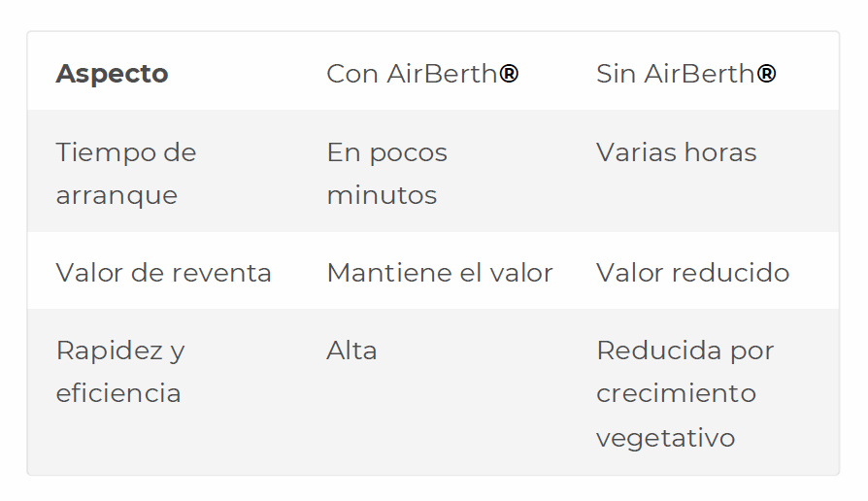This screenshot has width=868, height=501.
Task: Select the 'Valor reducido' cell
Action: coord(692,273)
